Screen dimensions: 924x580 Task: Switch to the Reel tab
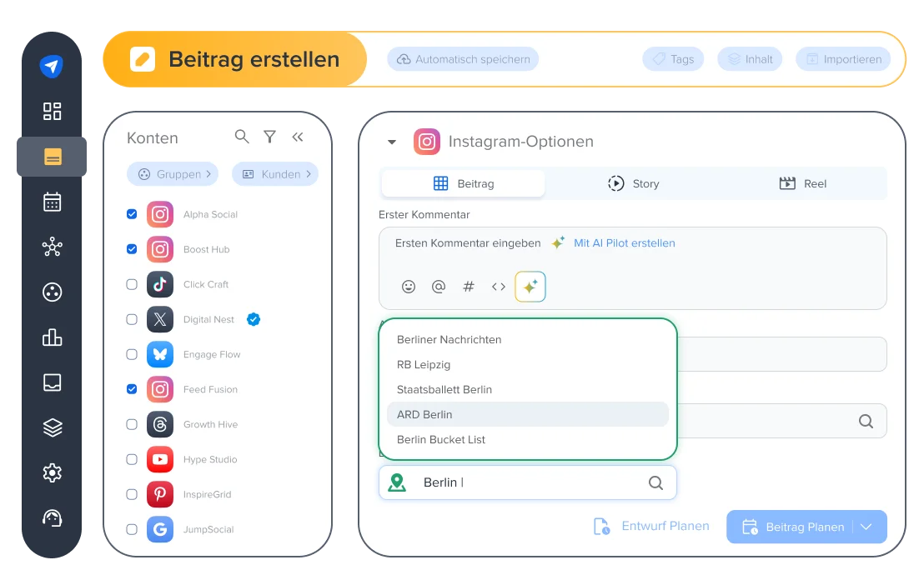click(x=802, y=183)
